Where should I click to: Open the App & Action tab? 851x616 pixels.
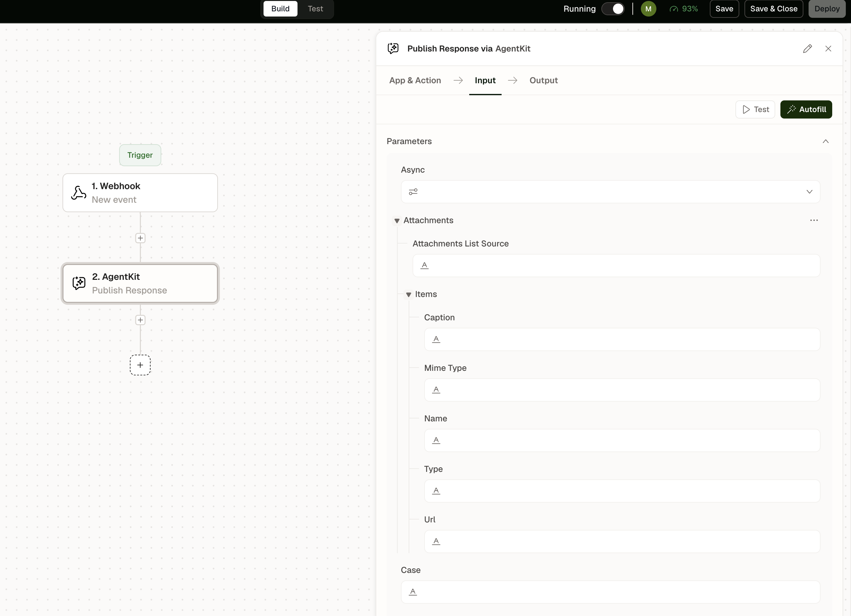[415, 80]
